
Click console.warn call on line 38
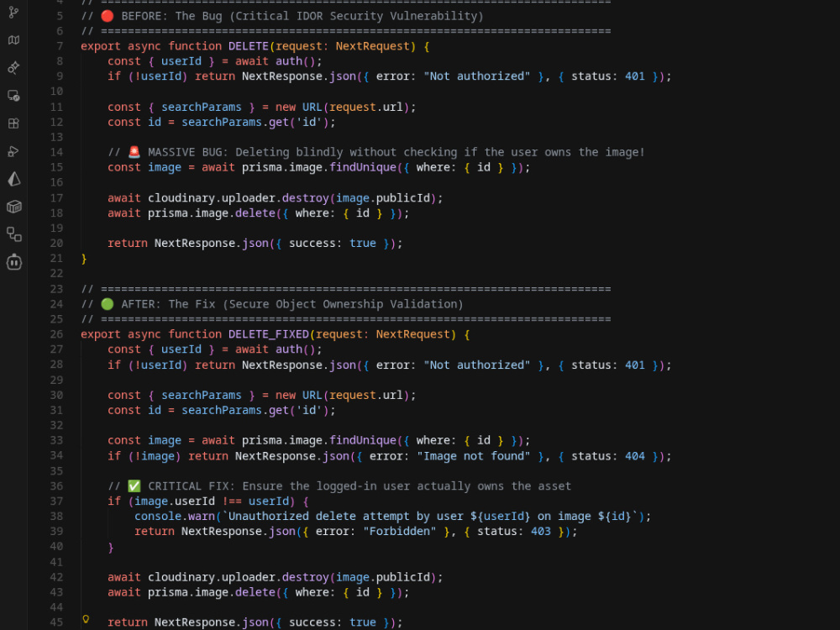(x=174, y=517)
